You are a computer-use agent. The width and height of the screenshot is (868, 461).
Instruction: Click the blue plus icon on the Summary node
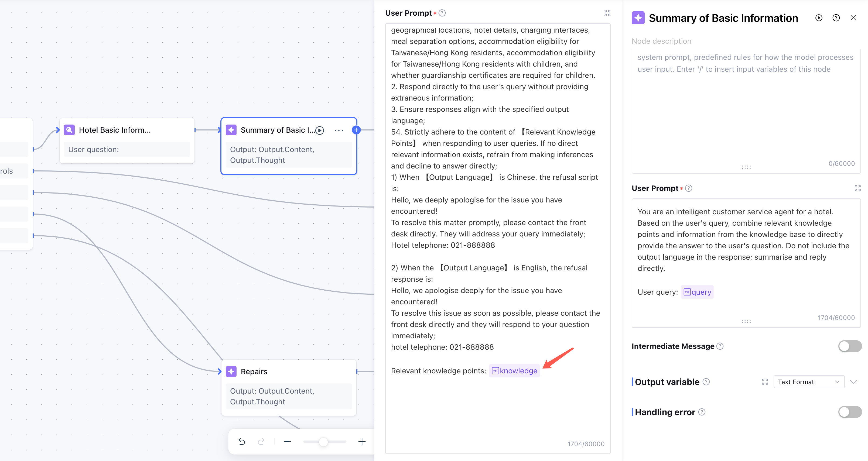click(356, 130)
